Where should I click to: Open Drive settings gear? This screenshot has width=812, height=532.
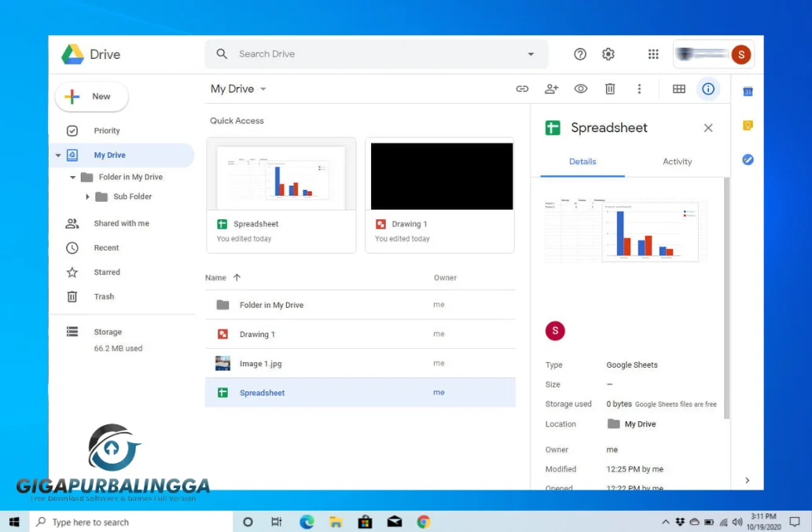608,53
